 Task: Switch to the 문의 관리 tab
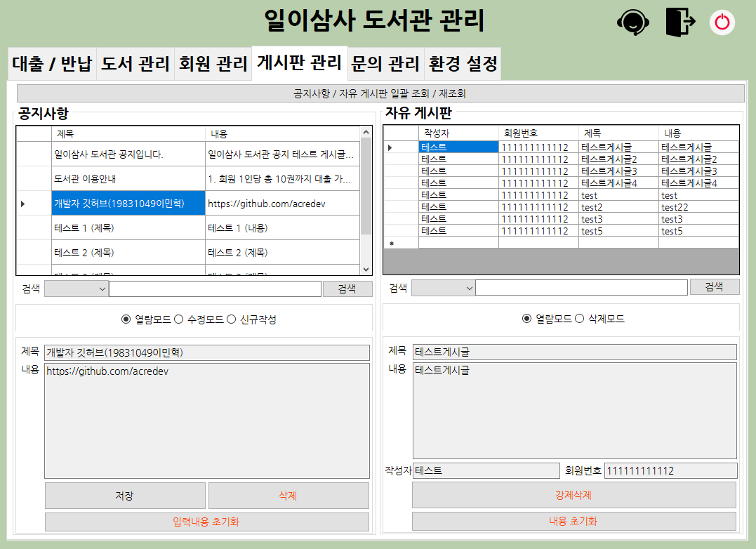(387, 62)
